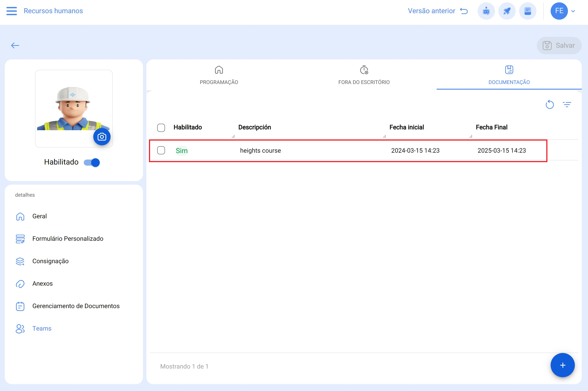
Task: Open Gerenciamento de Documentos section
Action: [x=76, y=306]
